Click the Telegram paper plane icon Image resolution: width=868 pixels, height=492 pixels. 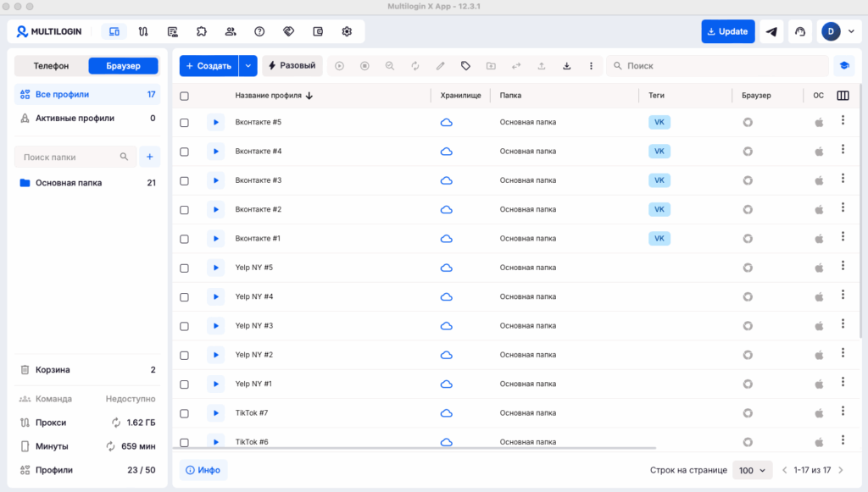(x=771, y=31)
